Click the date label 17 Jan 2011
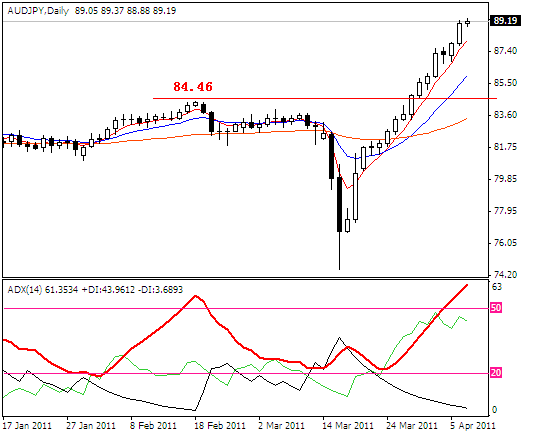 pos(27,426)
